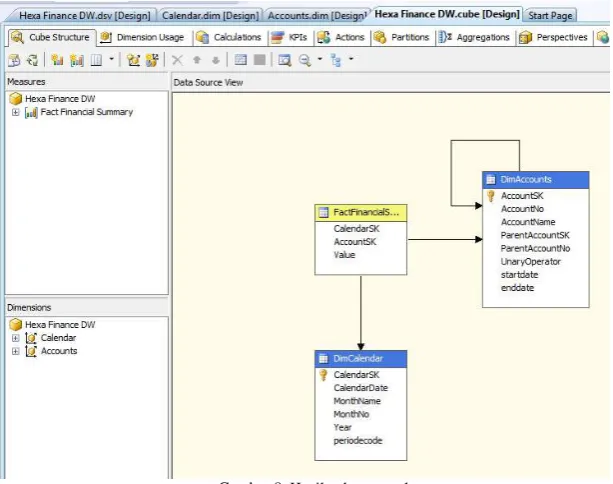The width and height of the screenshot is (613, 484).
Task: Open the layout view dropdown arrow
Action: 351,59
